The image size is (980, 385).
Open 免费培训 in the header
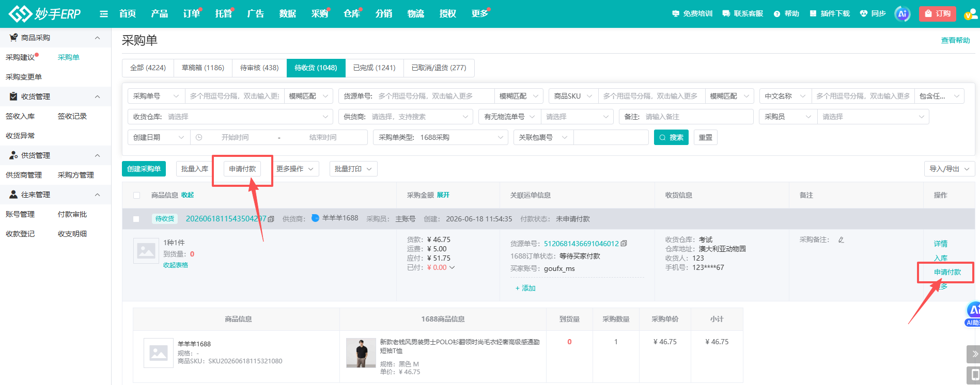pos(692,13)
